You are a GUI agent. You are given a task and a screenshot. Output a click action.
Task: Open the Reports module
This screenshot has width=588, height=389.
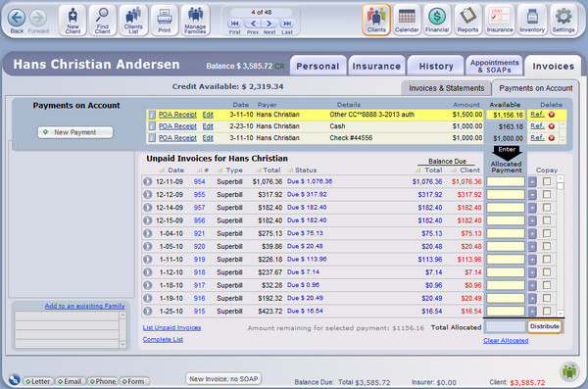pyautogui.click(x=467, y=20)
